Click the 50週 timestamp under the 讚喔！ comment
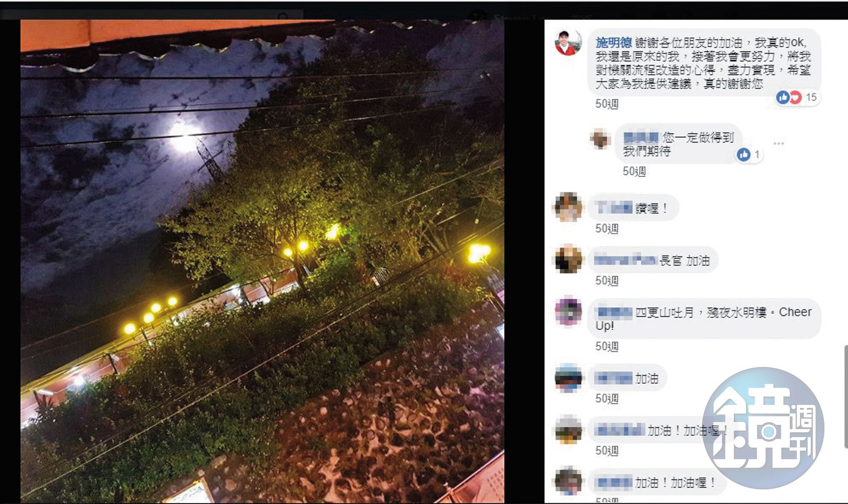 point(606,228)
